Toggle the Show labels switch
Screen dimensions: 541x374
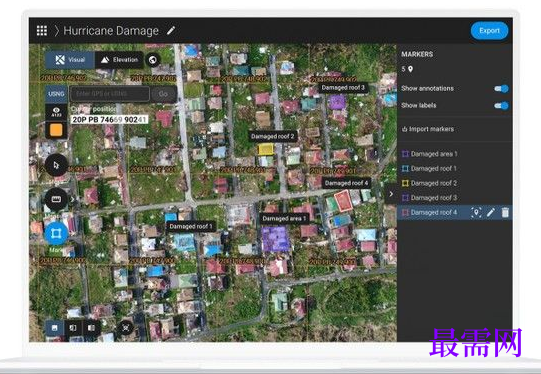tap(501, 106)
